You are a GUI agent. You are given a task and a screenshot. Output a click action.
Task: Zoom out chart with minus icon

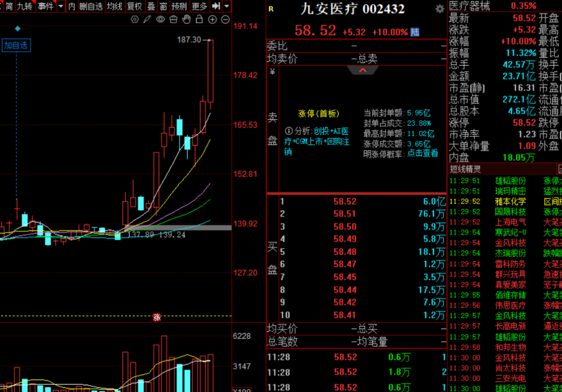point(225,19)
